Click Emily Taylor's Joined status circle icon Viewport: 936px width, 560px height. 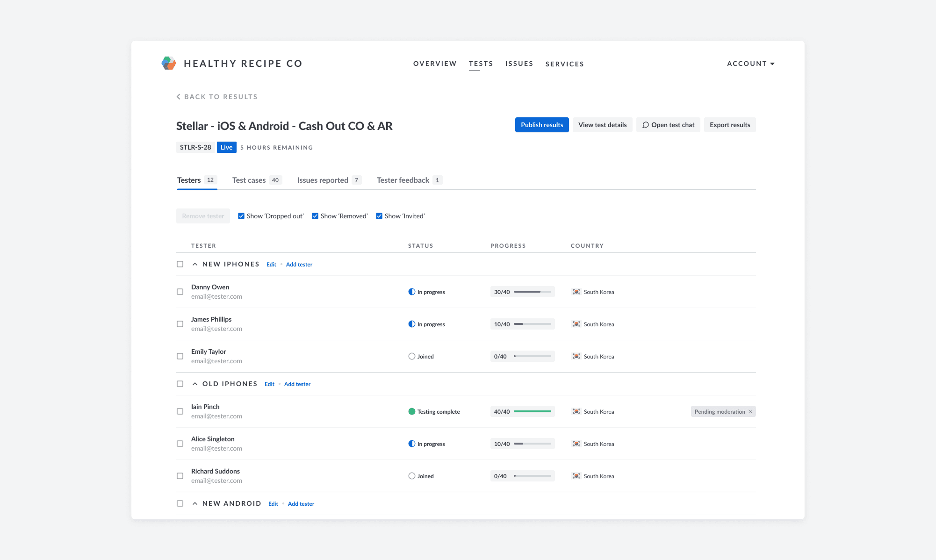pos(411,356)
